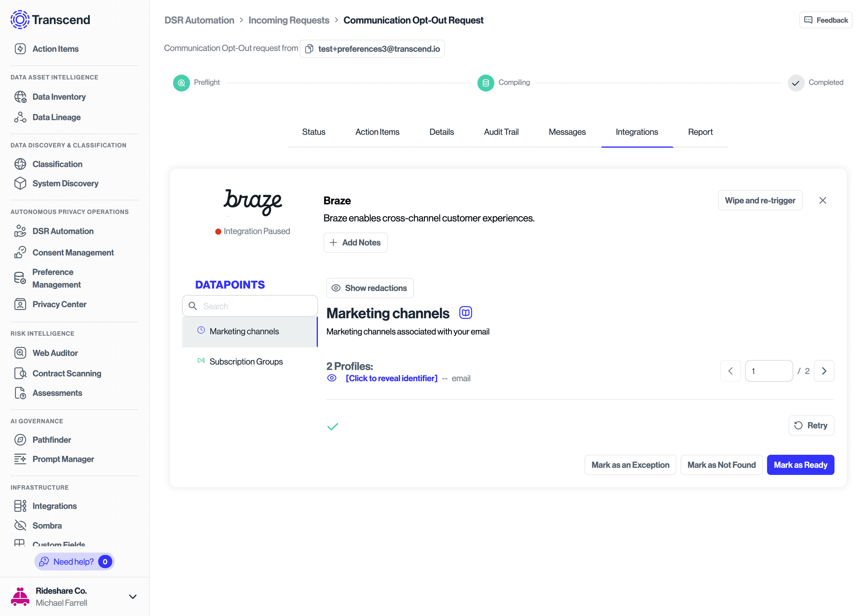The height and width of the screenshot is (616, 867).
Task: Click the Wipe and re-trigger button
Action: [x=760, y=200]
